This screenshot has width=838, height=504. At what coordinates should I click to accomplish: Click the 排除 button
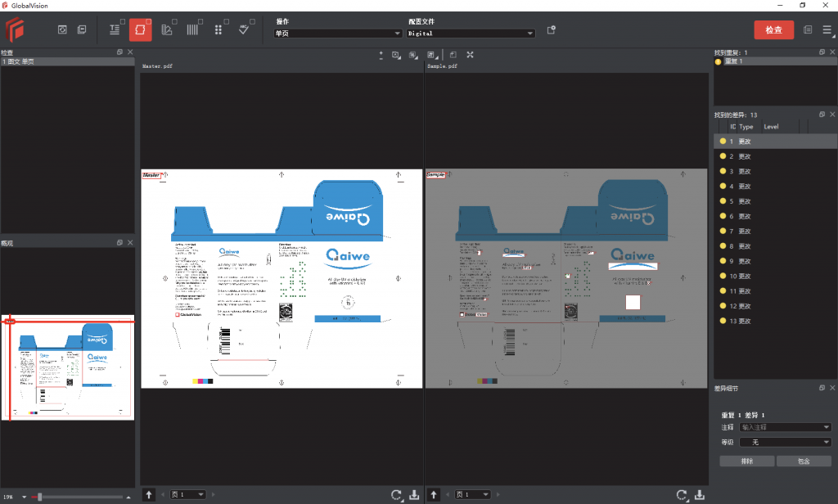click(x=746, y=461)
